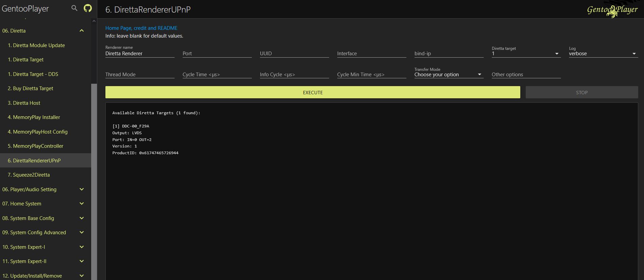Image resolution: width=644 pixels, height=280 pixels.
Task: Collapse the 06. Diretta section chevron
Action: pos(82,31)
